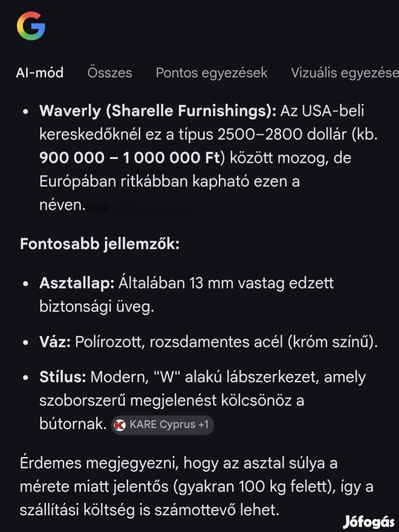Click the Stílus bold label

(x=63, y=377)
